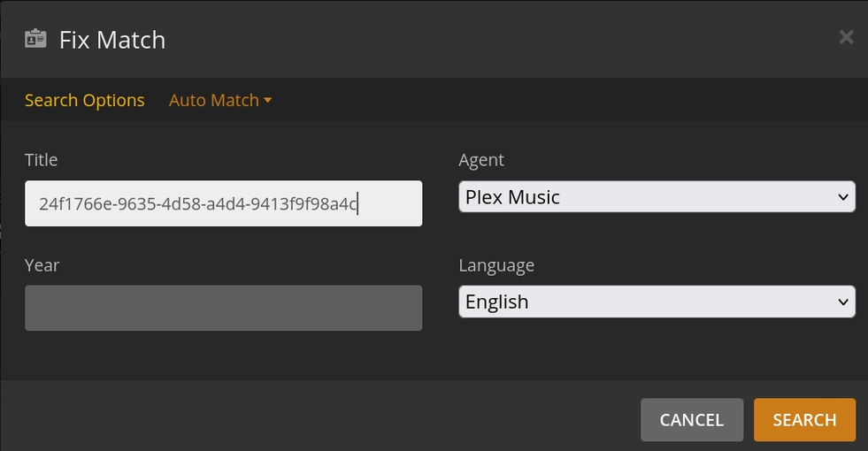Click the Fix Match dialog header icon

35,40
